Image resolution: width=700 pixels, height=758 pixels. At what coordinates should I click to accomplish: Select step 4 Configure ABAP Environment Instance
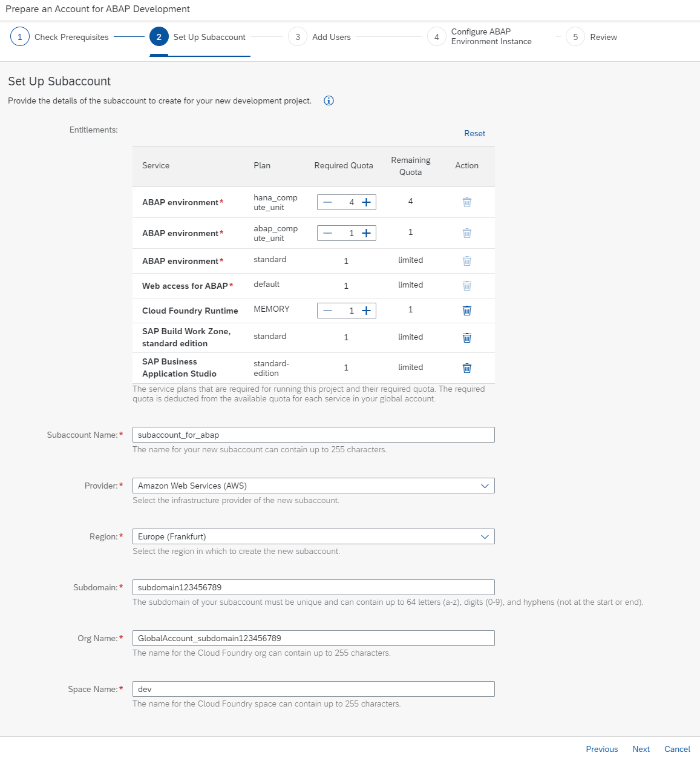(480, 37)
